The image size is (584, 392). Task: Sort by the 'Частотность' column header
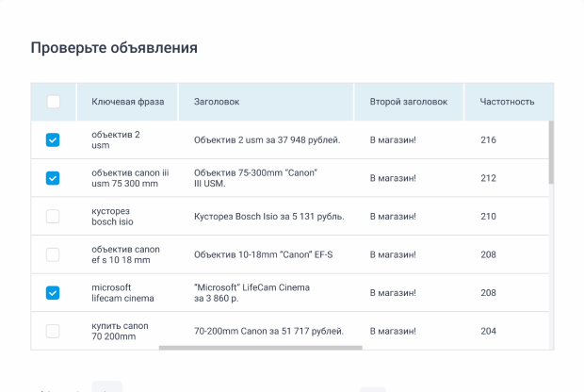pyautogui.click(x=507, y=102)
